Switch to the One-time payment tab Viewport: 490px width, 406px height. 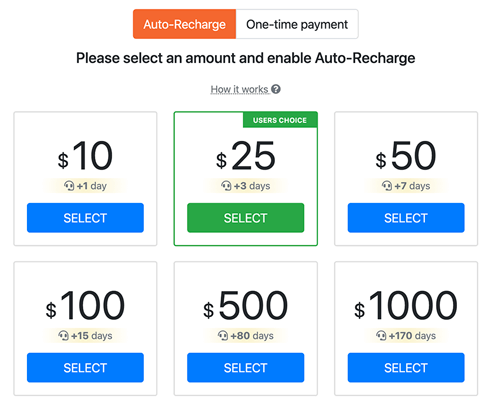tap(297, 24)
